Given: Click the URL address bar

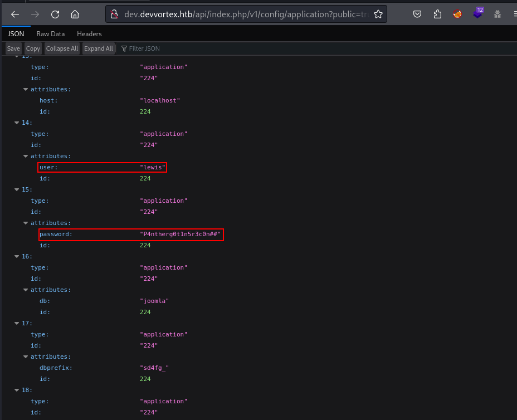Looking at the screenshot, I should click(246, 14).
